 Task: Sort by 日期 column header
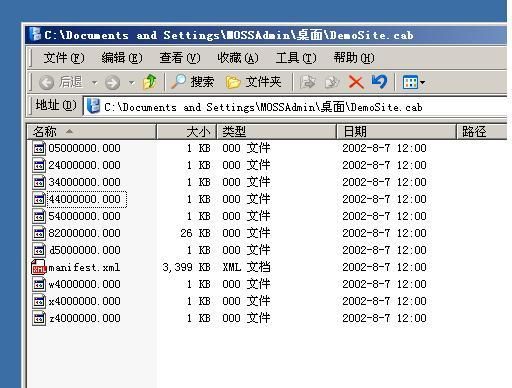(396, 132)
